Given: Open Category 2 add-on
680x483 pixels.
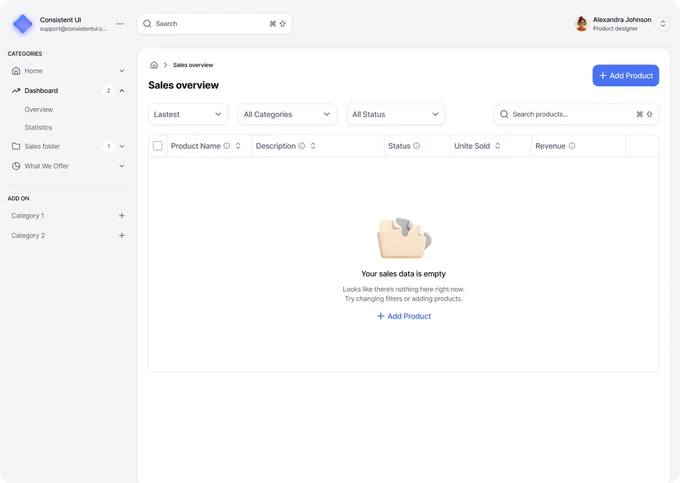Looking at the screenshot, I should (x=28, y=235).
